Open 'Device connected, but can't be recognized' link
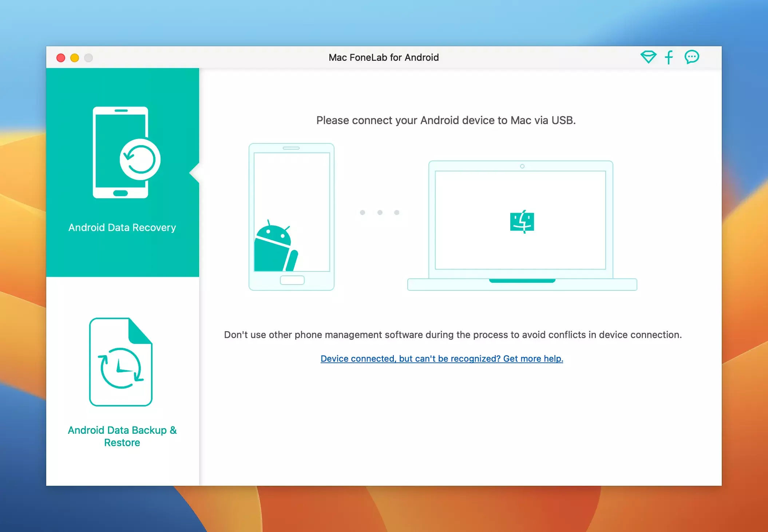Image resolution: width=768 pixels, height=532 pixels. click(x=442, y=358)
